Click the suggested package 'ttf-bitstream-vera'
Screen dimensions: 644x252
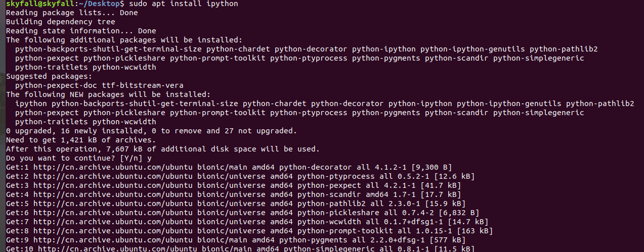(143, 85)
